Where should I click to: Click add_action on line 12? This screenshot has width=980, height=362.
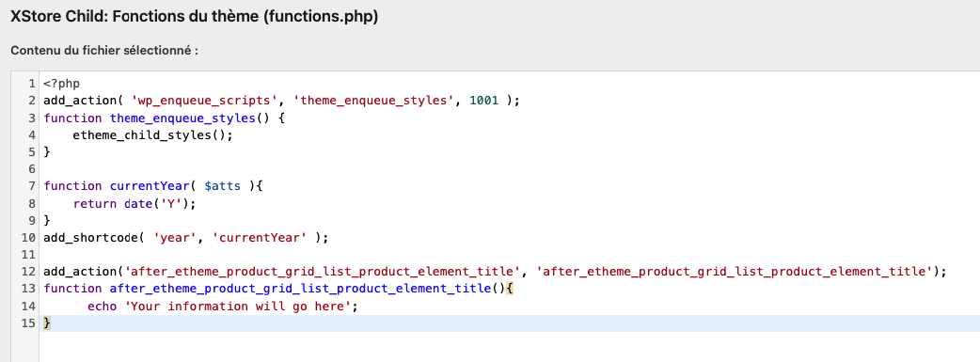80,272
